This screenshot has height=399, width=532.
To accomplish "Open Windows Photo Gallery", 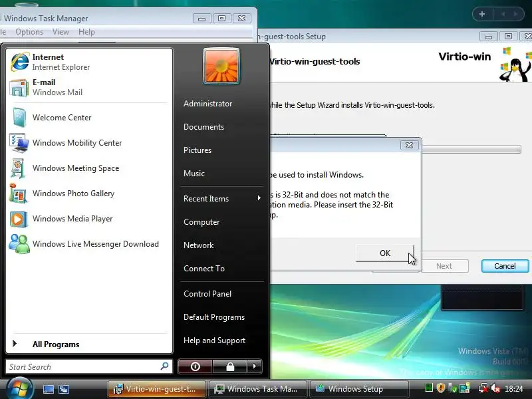I will tap(89, 194).
